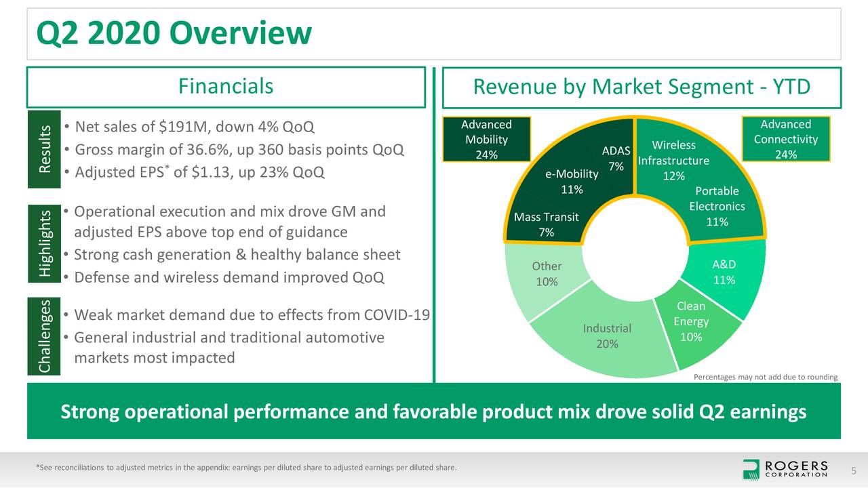Screen dimensions: 868x488
Task: Select the Advanced Mobility 24% segment
Action: [x=486, y=139]
